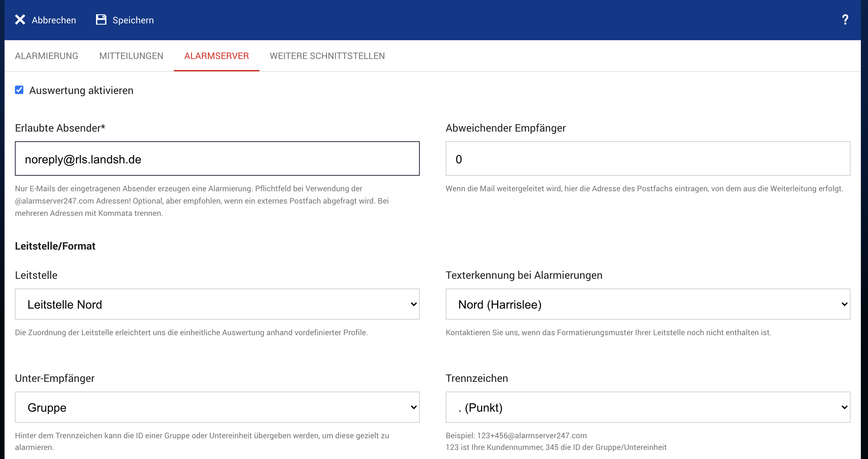
Task: Click chevron arrow of Gruppe select
Action: pyautogui.click(x=414, y=407)
